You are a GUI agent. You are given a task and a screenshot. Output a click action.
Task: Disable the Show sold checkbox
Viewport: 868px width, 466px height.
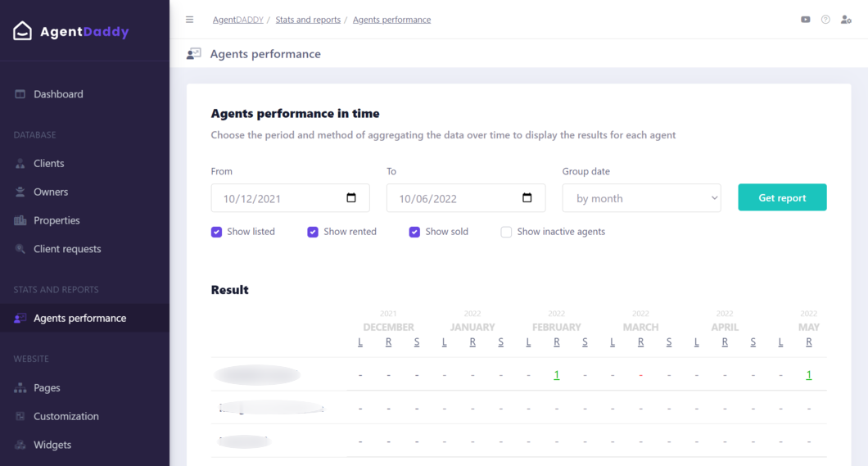(x=414, y=232)
